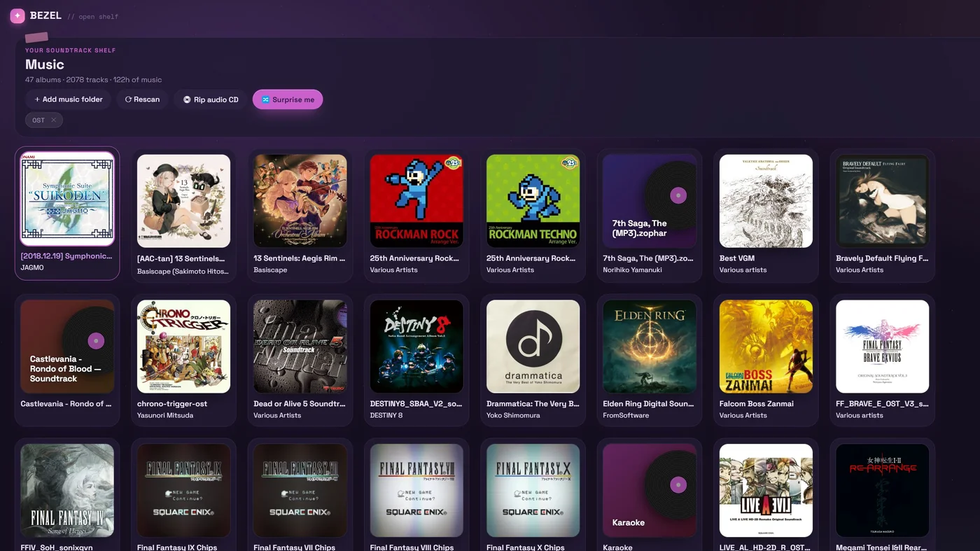
Task: Remove the OST filter chip with its X
Action: pos(53,120)
